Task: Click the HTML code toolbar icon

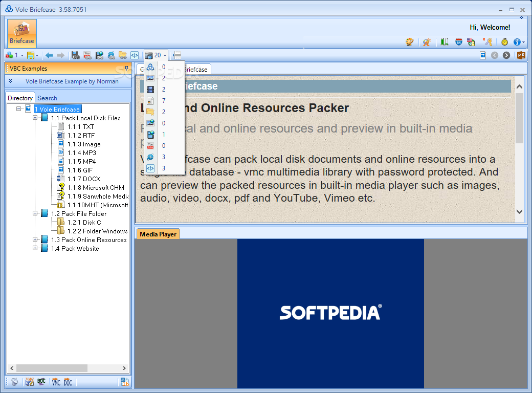Action: (x=135, y=55)
